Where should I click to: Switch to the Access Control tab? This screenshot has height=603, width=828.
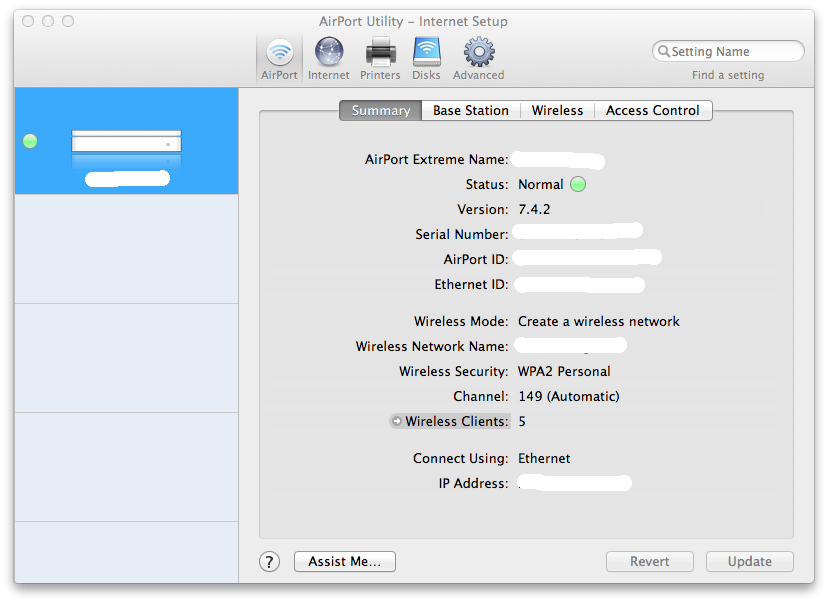[653, 110]
